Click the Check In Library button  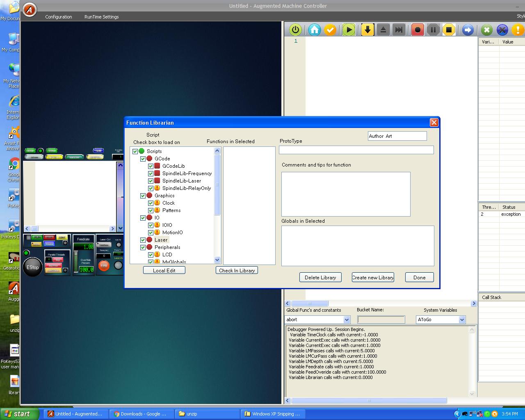(237, 270)
